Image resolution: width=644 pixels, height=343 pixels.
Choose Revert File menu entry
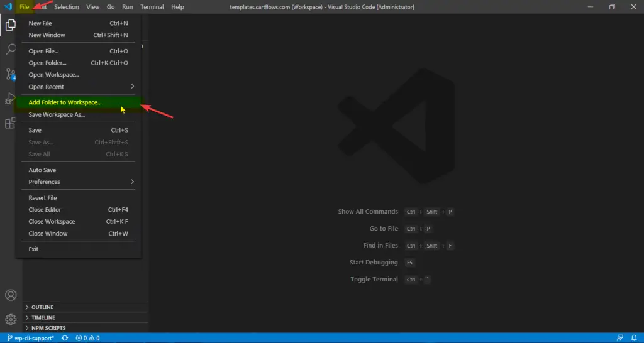click(78, 198)
